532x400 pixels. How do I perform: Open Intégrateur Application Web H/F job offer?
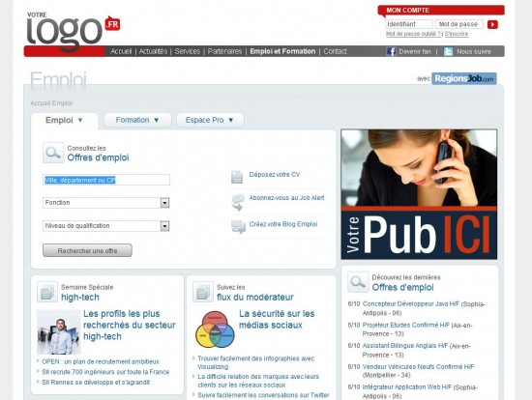click(407, 386)
